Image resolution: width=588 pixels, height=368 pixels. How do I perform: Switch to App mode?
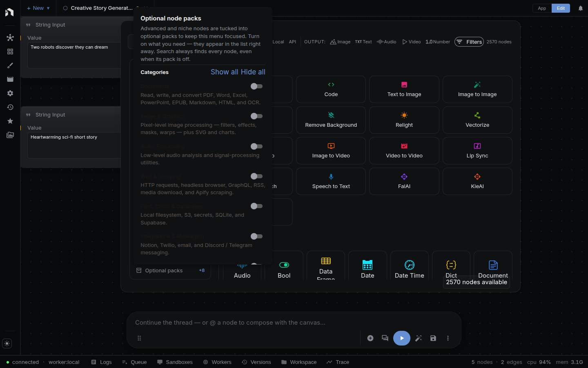[542, 8]
